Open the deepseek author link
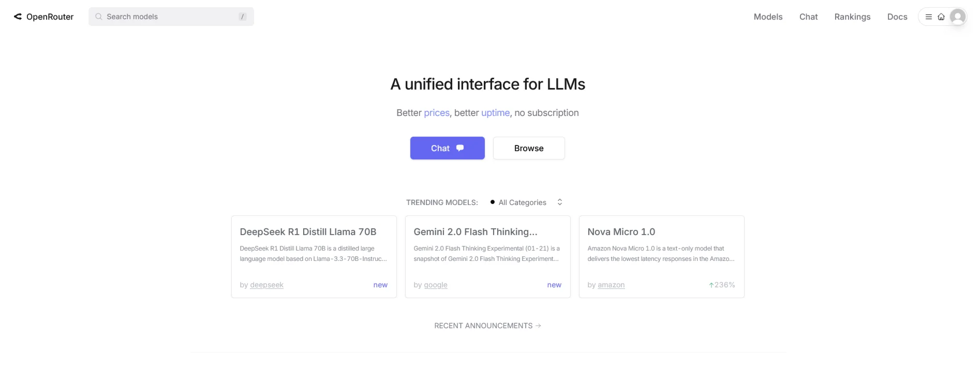The height and width of the screenshot is (365, 980). click(266, 285)
